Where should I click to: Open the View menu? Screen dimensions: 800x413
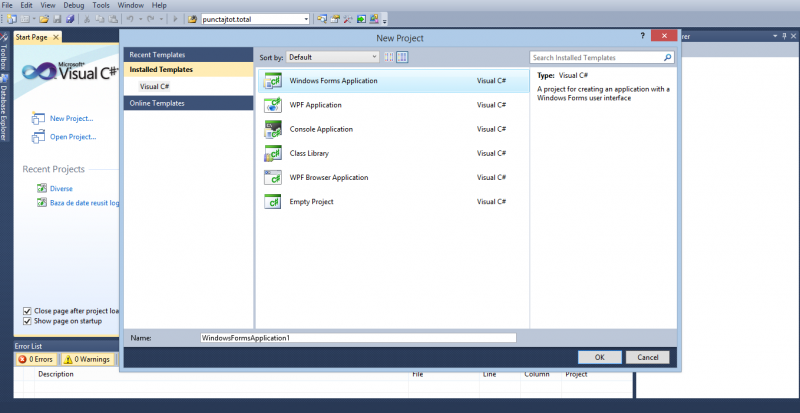47,5
